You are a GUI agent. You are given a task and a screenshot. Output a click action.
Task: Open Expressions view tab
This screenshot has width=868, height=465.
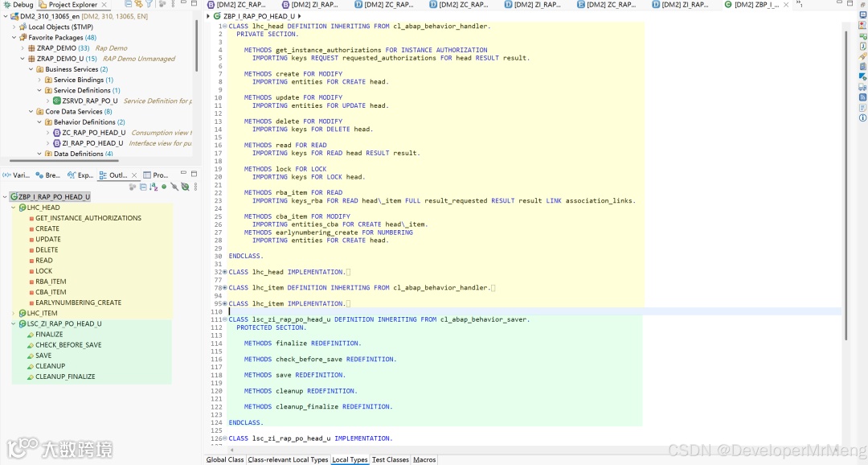pyautogui.click(x=80, y=175)
